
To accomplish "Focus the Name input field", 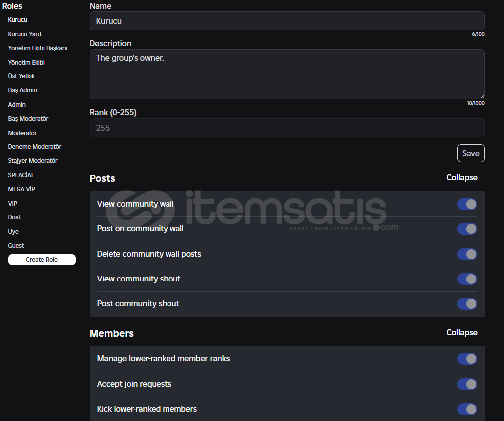I will pos(287,21).
